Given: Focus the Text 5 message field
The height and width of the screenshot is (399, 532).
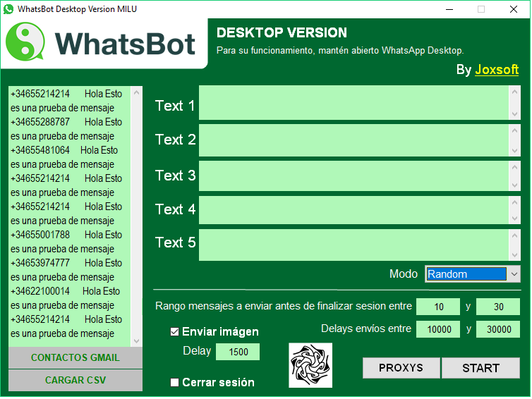Looking at the screenshot, I should (x=353, y=245).
